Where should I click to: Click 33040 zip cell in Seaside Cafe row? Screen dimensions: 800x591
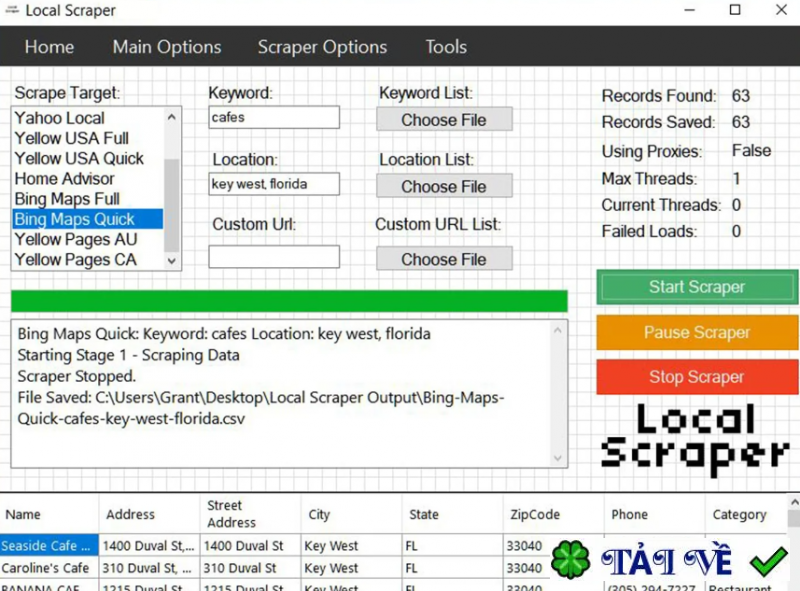[x=526, y=546]
